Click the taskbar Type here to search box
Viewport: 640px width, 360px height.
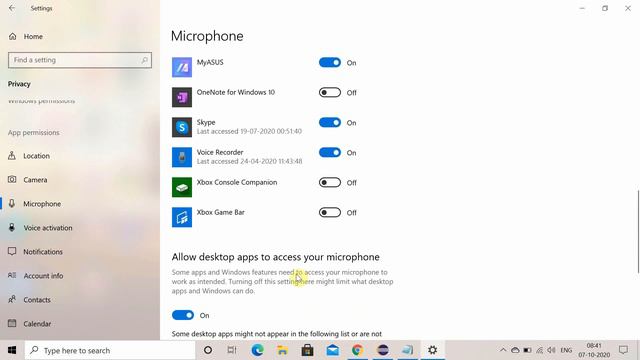pyautogui.click(x=110, y=350)
